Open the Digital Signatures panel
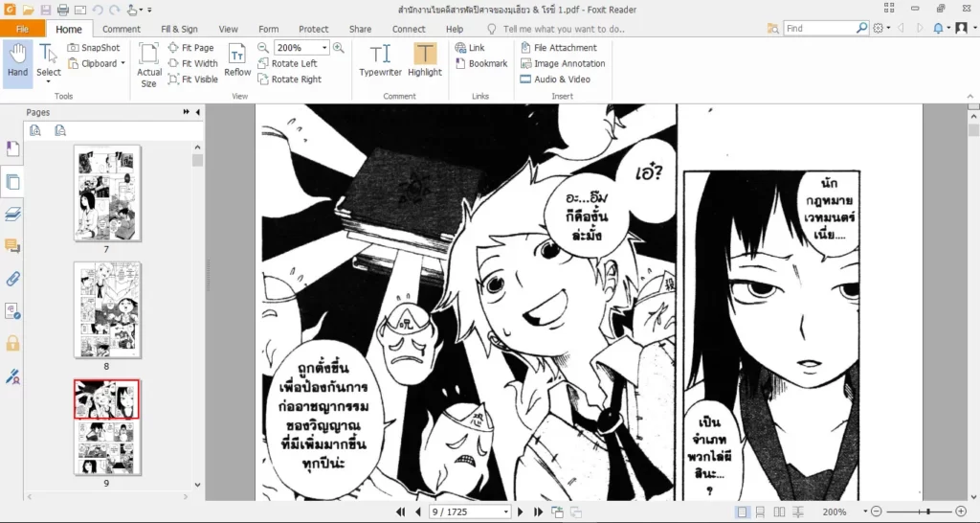 (12, 376)
